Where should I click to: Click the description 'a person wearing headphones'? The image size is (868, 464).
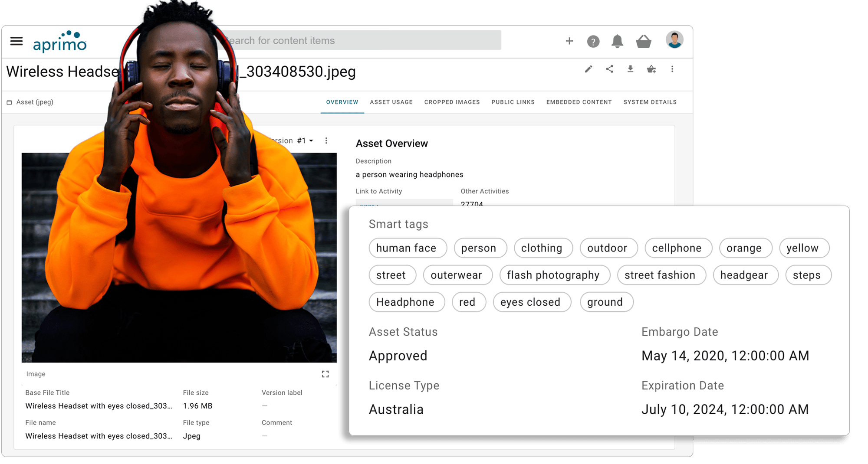pos(409,174)
